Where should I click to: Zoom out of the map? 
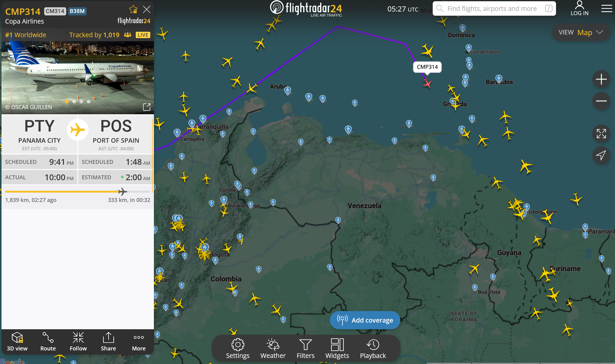click(x=601, y=101)
